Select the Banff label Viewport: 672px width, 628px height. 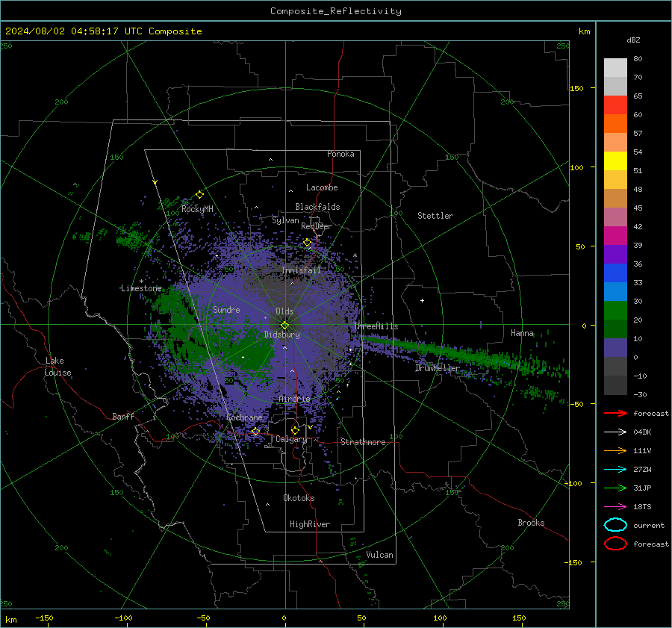[x=123, y=416]
